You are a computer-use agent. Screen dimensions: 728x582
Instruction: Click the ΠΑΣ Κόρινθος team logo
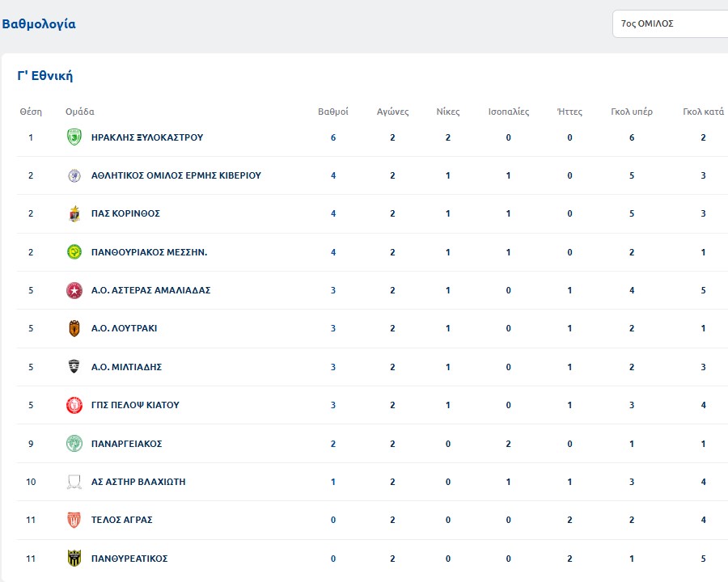point(74,213)
